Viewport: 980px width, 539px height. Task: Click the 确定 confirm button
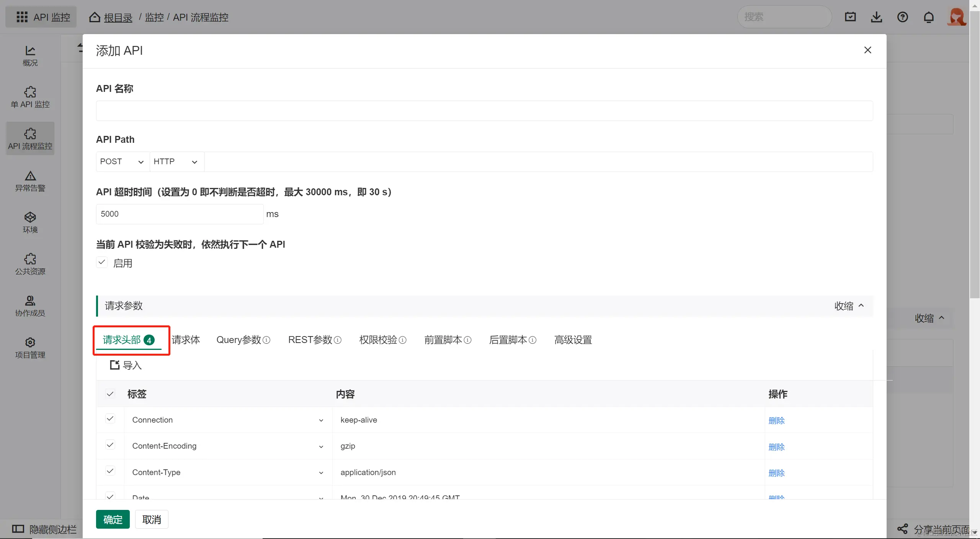click(113, 519)
